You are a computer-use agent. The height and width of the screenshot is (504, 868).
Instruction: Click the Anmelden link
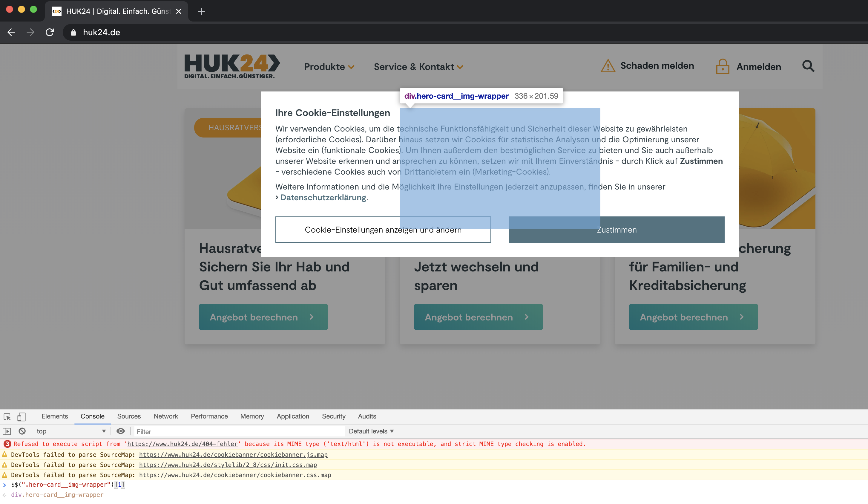(x=758, y=67)
